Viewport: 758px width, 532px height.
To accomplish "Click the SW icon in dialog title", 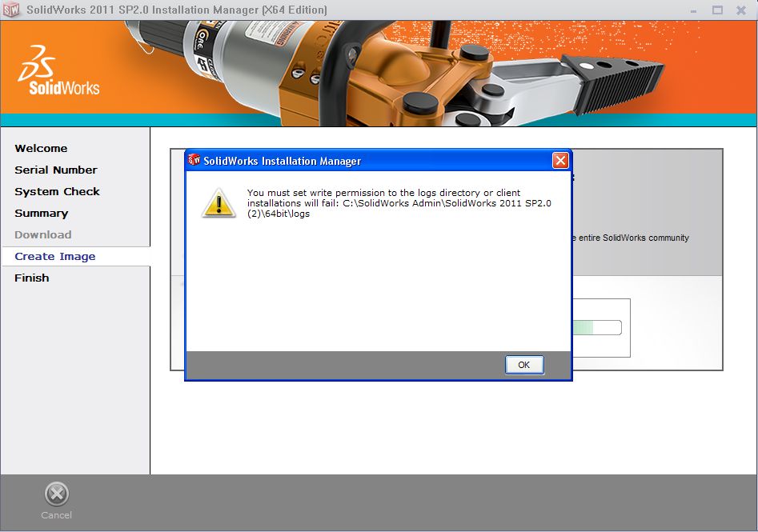I will coord(194,159).
